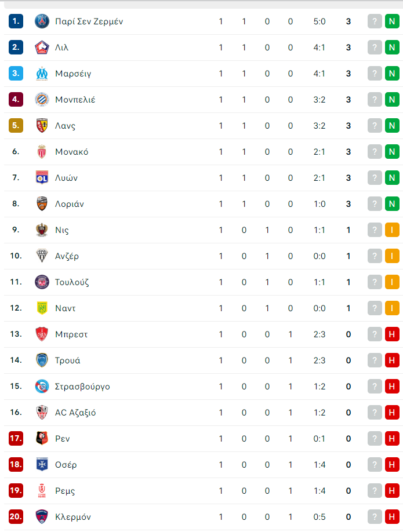Select the Τουλούζ team name
The height and width of the screenshot is (532, 403).
coord(72,282)
